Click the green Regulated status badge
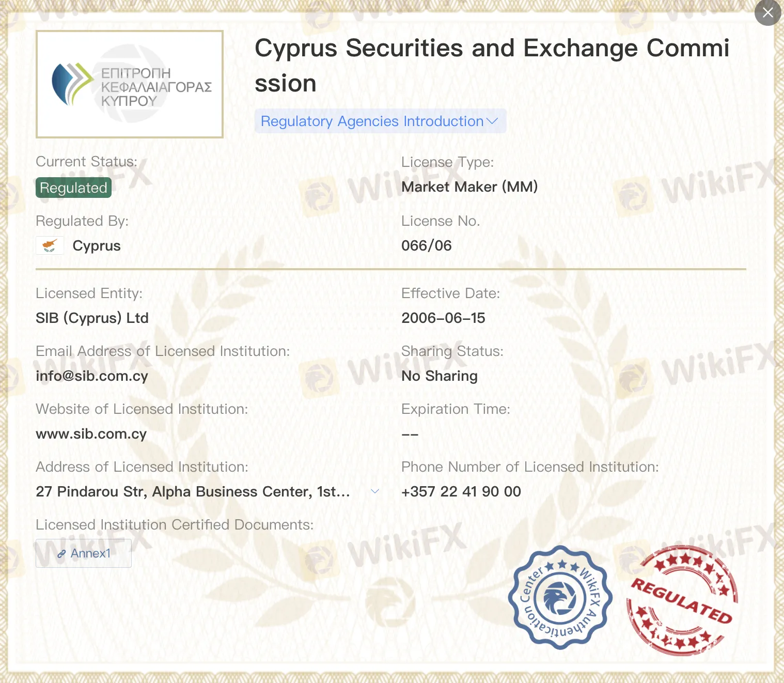784x683 pixels. click(73, 188)
